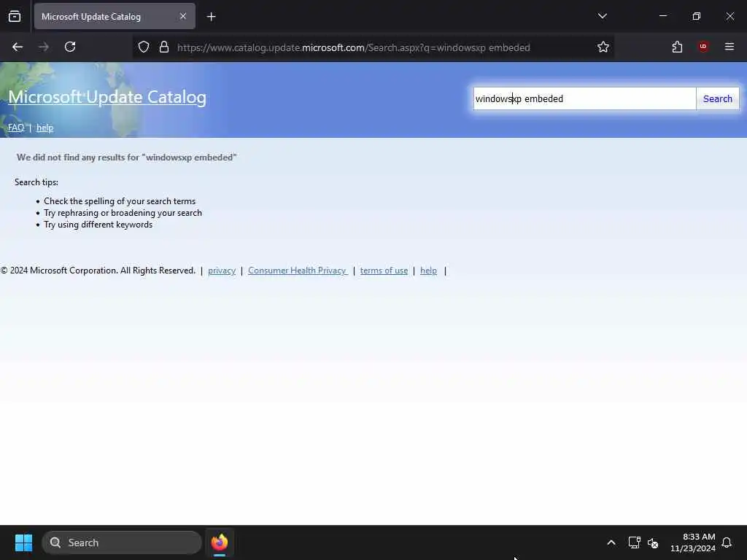Viewport: 747px width, 560px height.
Task: Open Firefox application hamburger menu
Action: (729, 47)
